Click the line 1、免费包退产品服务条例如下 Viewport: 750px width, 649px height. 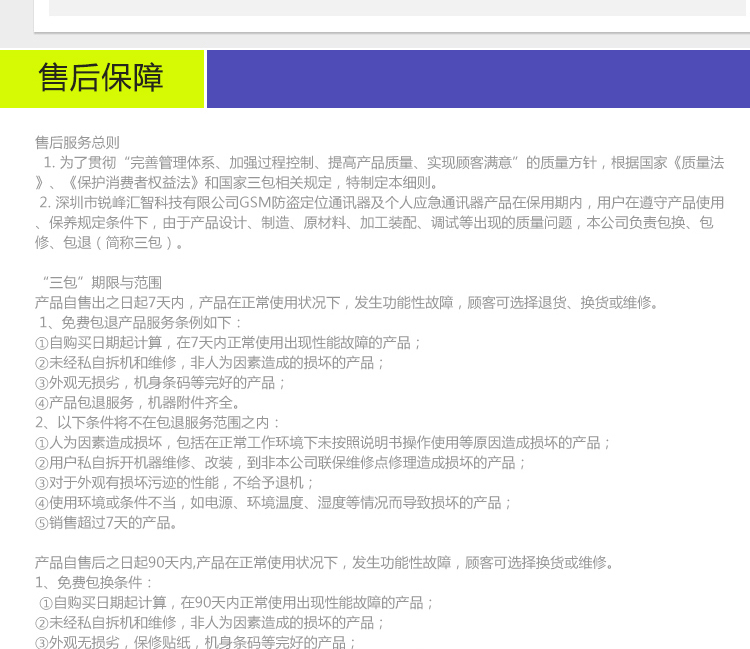point(140,322)
